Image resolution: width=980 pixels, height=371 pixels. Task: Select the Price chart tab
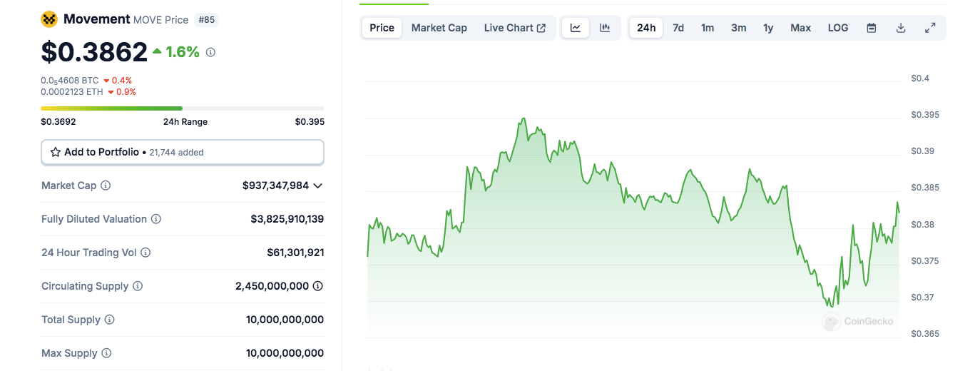(x=382, y=28)
